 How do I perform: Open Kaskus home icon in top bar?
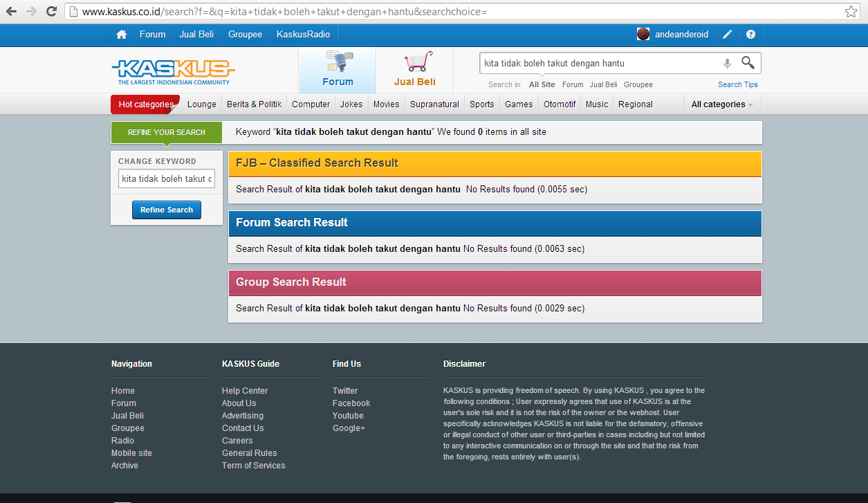tap(122, 35)
